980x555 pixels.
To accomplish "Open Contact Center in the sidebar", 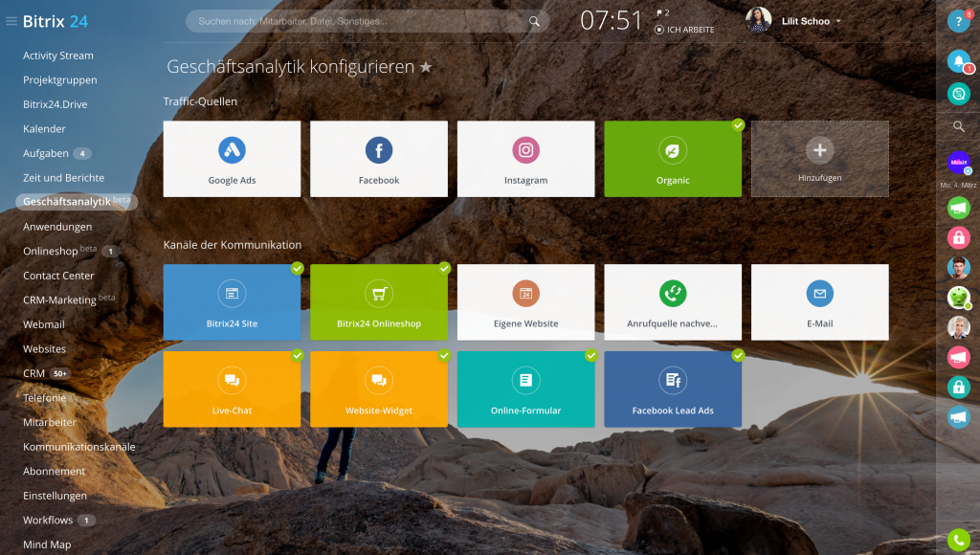I will point(58,276).
